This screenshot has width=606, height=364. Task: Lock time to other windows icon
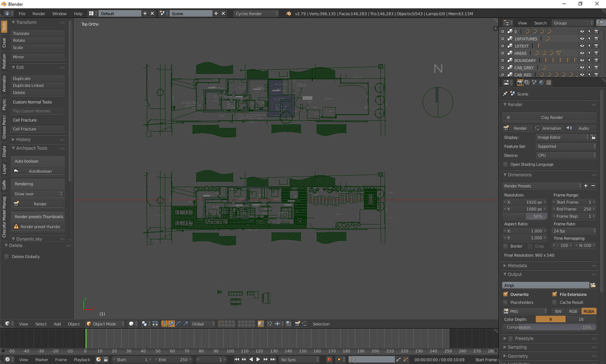(x=106, y=360)
